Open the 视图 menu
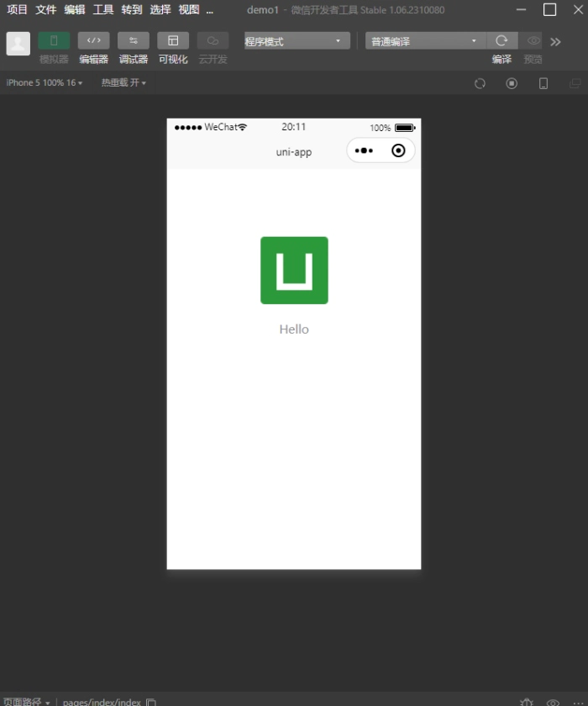588x706 pixels. [x=189, y=9]
